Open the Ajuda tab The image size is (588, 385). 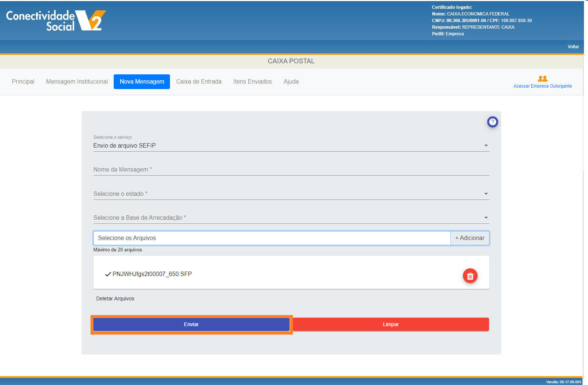pos(291,82)
